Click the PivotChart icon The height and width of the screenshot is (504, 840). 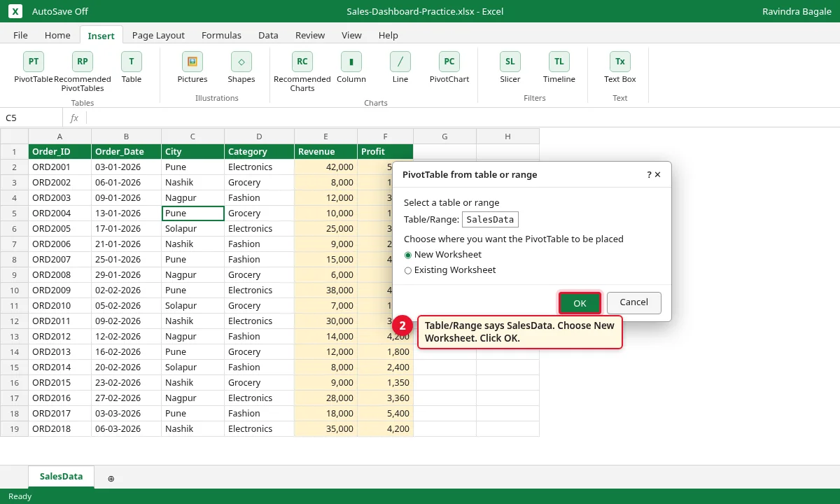pyautogui.click(x=449, y=62)
